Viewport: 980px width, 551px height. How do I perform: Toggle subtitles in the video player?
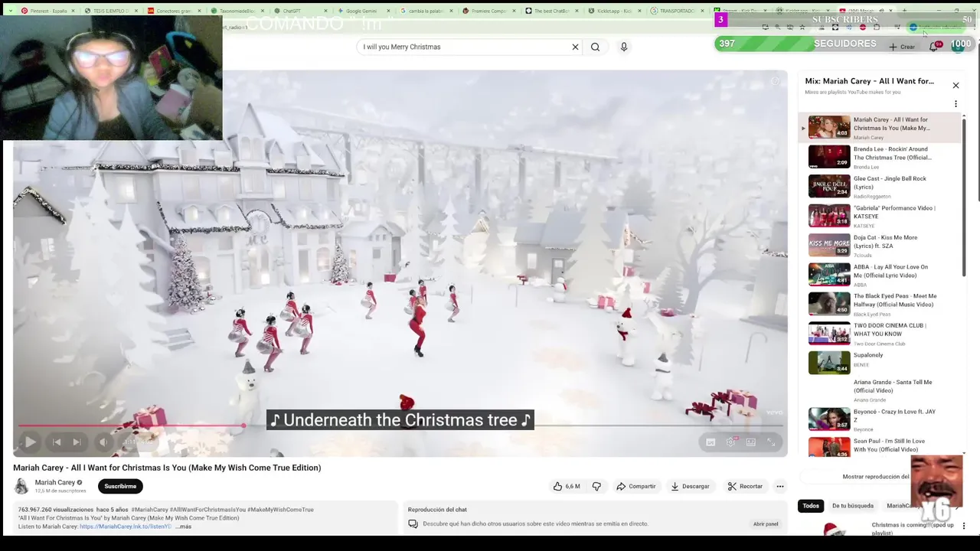[710, 442]
